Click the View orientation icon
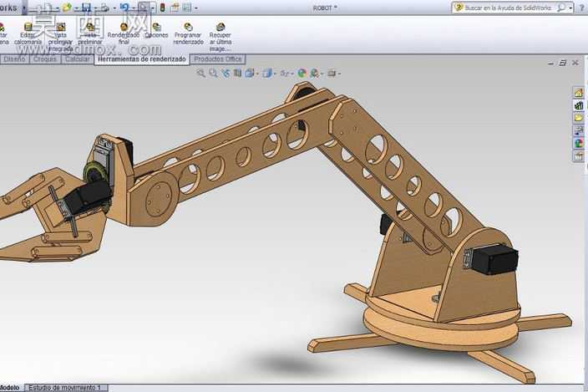This screenshot has width=588, height=392. point(250,74)
